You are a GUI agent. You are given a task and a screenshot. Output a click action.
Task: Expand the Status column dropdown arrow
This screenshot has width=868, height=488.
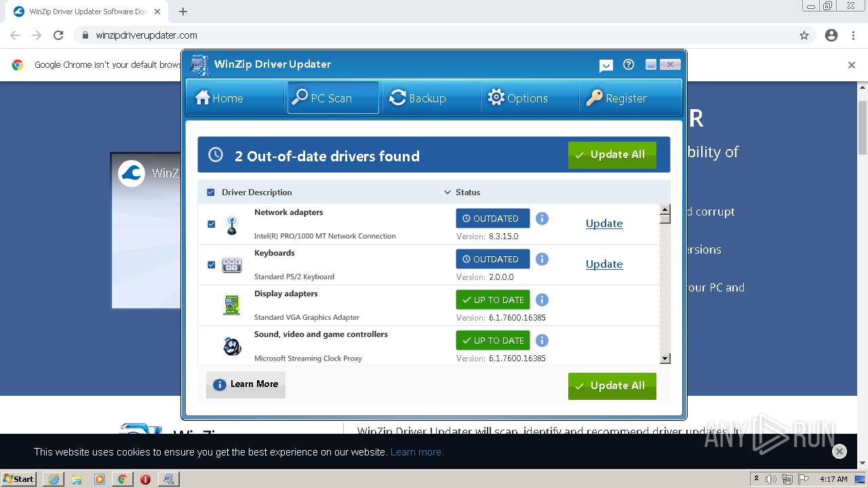447,192
